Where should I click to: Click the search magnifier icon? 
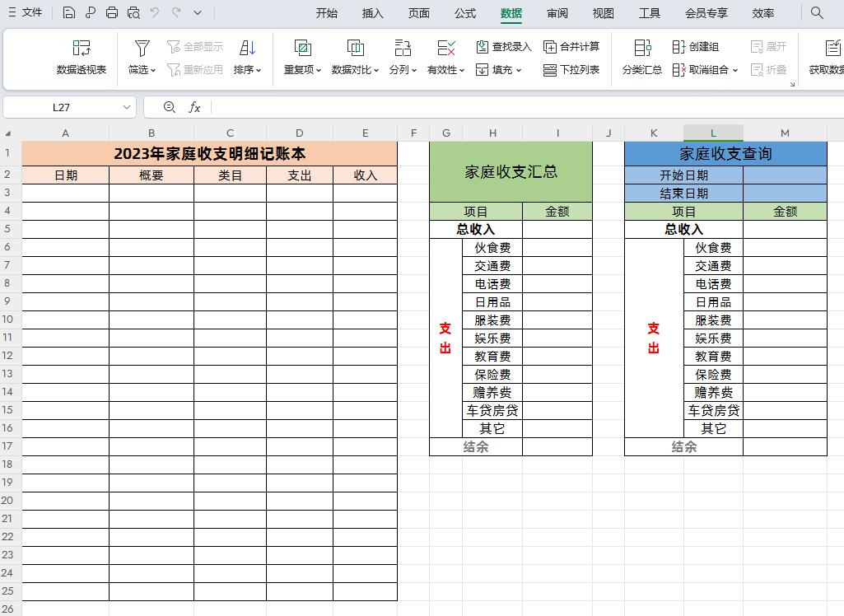point(817,12)
